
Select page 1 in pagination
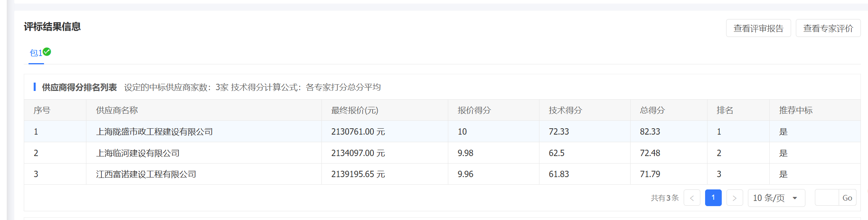click(713, 198)
